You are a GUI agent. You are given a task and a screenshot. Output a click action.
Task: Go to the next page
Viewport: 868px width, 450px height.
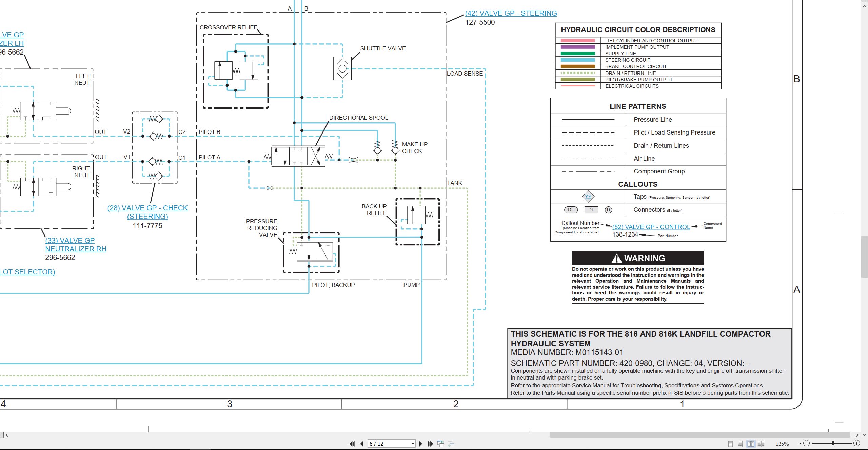coord(421,444)
